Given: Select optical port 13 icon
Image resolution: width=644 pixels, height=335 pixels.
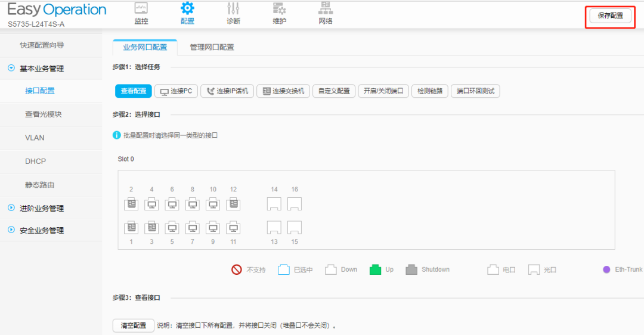Looking at the screenshot, I should pyautogui.click(x=274, y=228).
